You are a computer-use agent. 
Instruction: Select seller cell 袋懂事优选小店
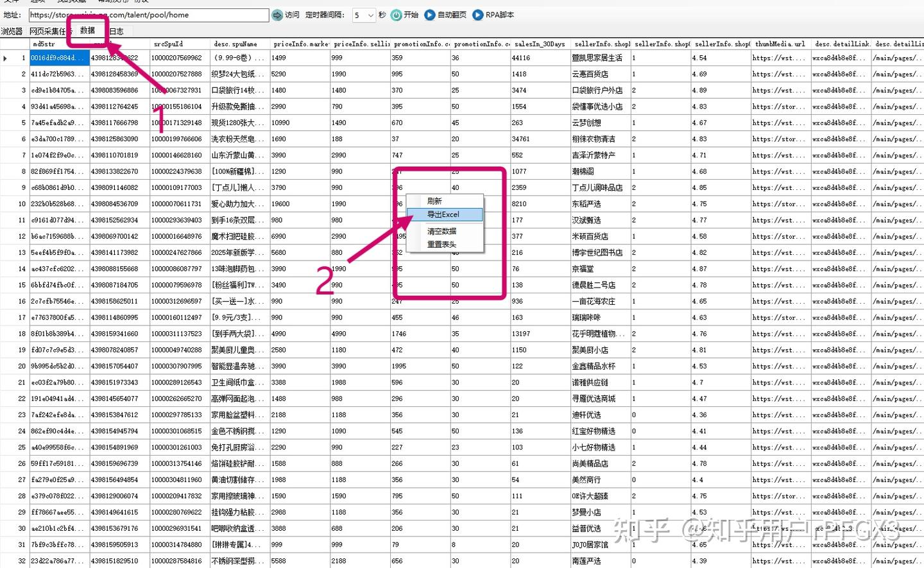tap(601, 107)
